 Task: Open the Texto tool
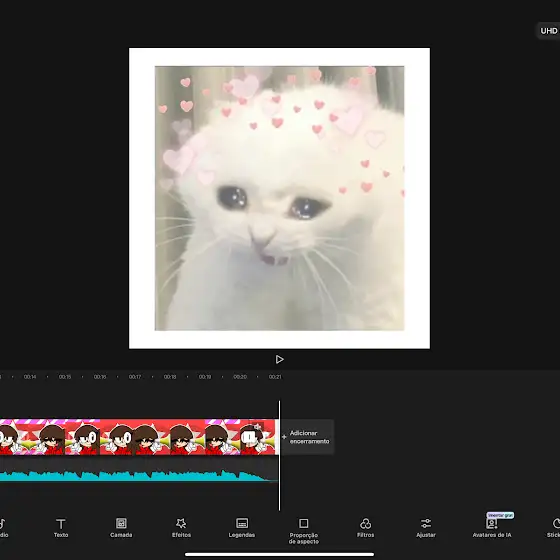tap(61, 528)
